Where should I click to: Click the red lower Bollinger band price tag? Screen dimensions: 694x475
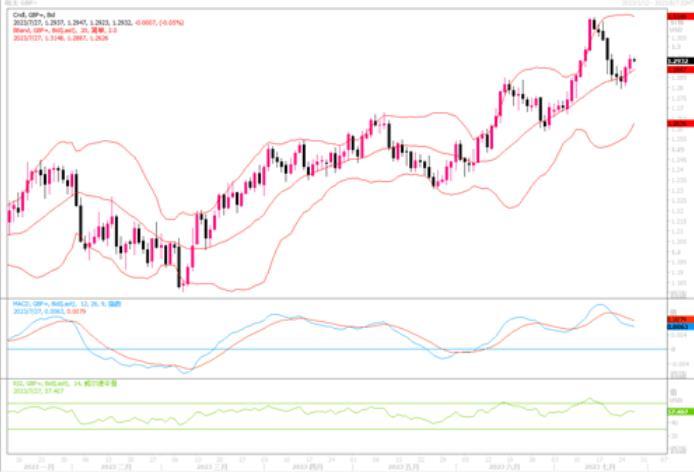(675, 123)
